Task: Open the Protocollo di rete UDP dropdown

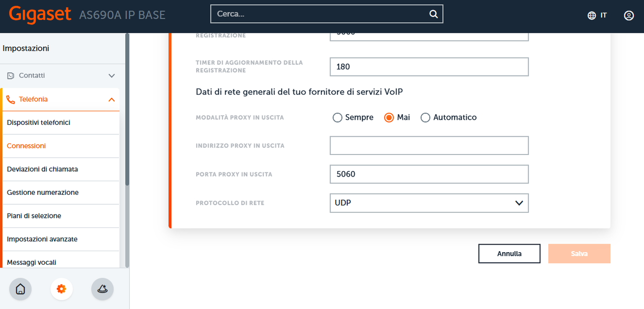Action: [x=429, y=203]
